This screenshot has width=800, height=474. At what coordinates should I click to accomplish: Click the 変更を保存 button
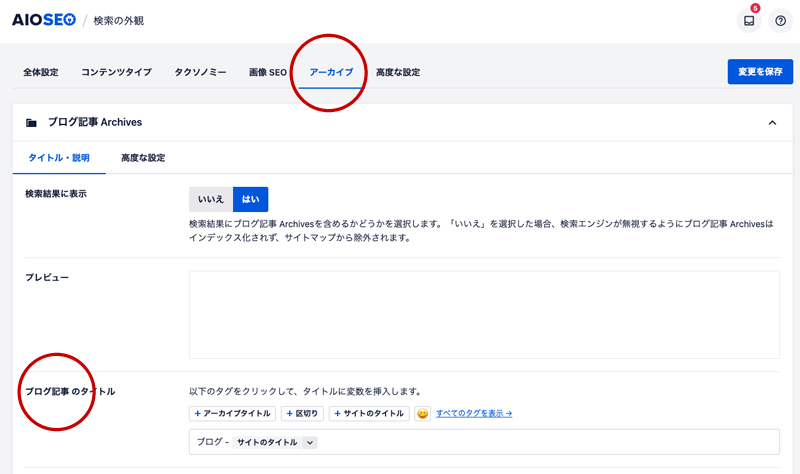pos(760,71)
